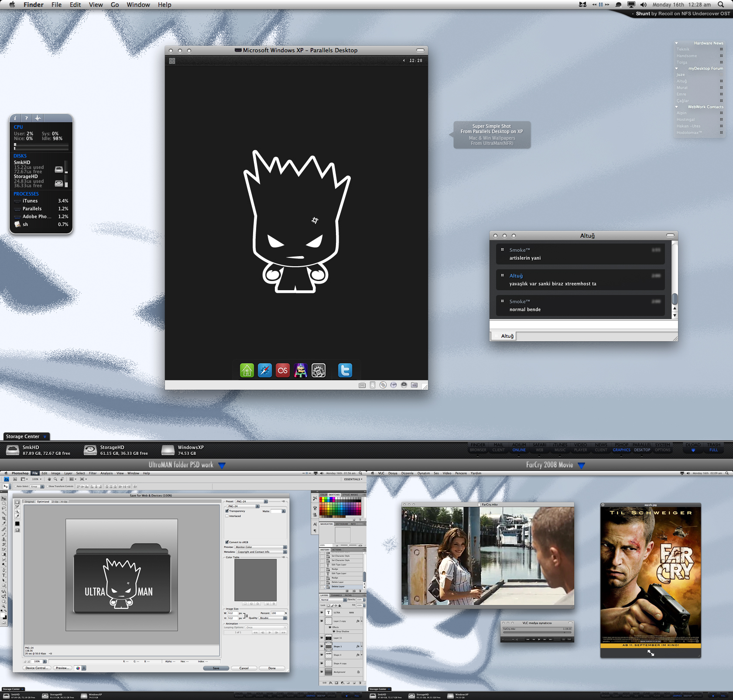Toggle Auto-Select checkbox in Photoshop options bar
The height and width of the screenshot is (700, 733).
coord(15,486)
